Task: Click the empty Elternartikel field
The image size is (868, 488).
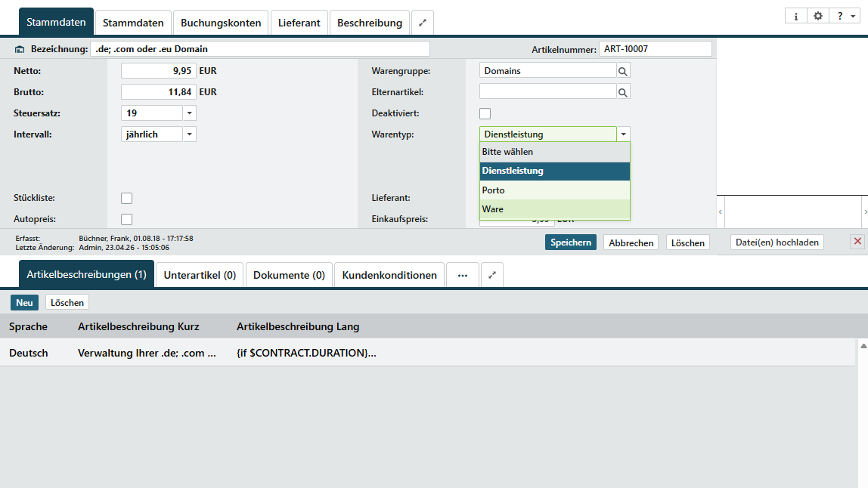Action: tap(547, 92)
